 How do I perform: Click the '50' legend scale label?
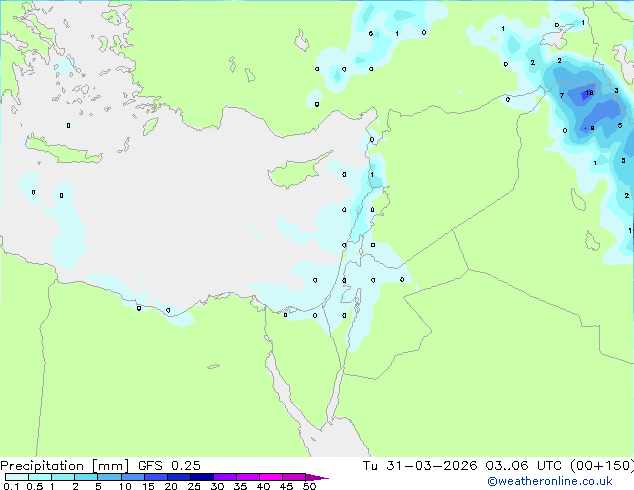310,486
